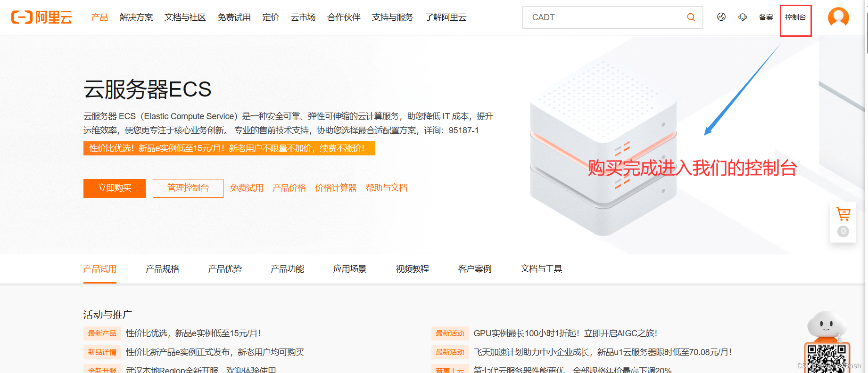Click the 最新活动 tag beside GPU实例
This screenshot has height=373, width=868.
pyautogui.click(x=450, y=333)
